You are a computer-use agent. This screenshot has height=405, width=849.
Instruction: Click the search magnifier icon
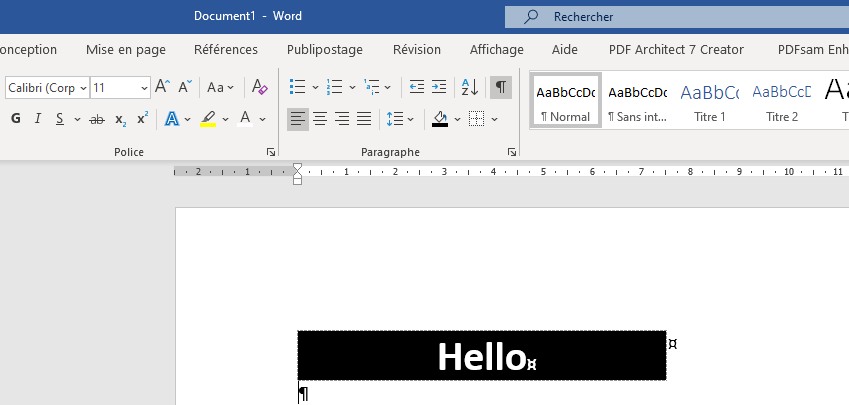point(531,17)
